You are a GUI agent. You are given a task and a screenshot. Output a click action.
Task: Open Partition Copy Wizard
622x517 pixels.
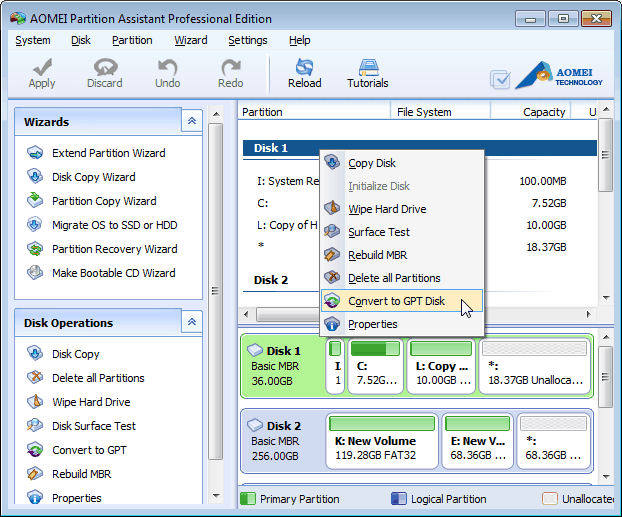coord(91,201)
